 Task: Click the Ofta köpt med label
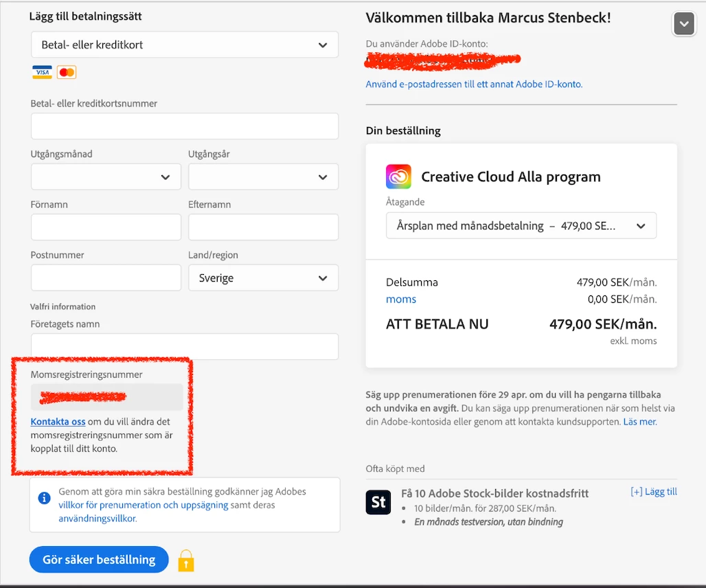click(x=396, y=468)
